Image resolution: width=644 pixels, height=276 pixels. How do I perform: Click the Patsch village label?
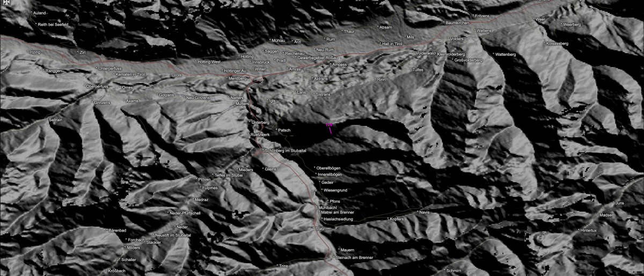pos(284,130)
